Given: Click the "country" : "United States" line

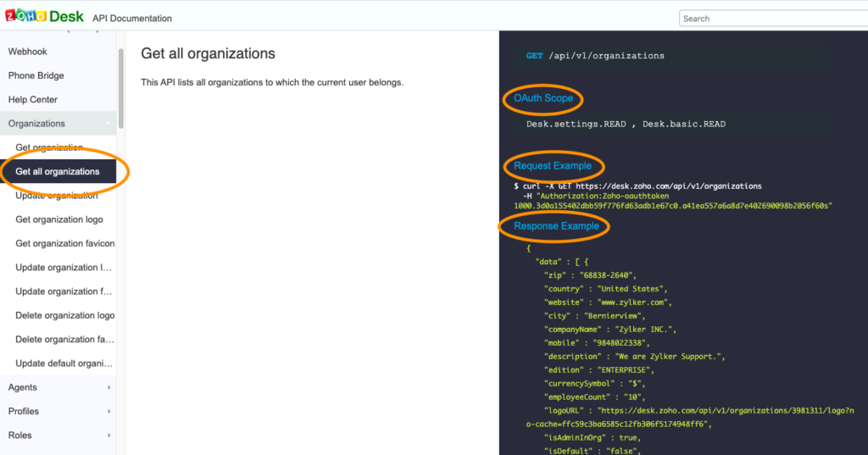Looking at the screenshot, I should pyautogui.click(x=605, y=289).
